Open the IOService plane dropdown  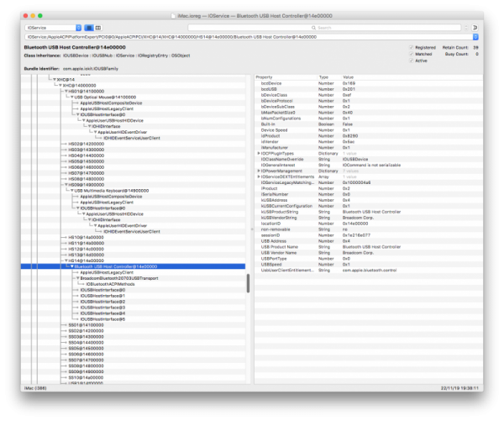click(x=53, y=28)
